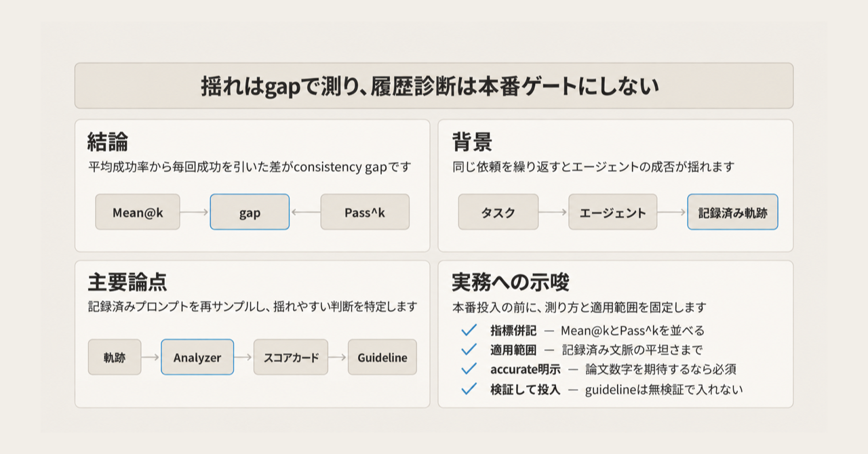Click the 結論 heading
Image resolution: width=868 pixels, height=454 pixels.
[108, 142]
